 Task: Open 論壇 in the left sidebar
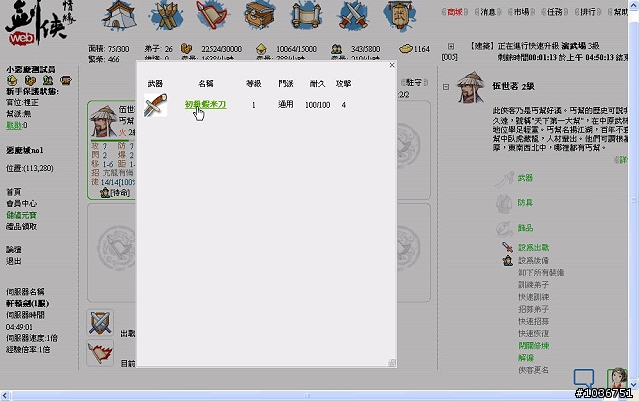[x=13, y=249]
